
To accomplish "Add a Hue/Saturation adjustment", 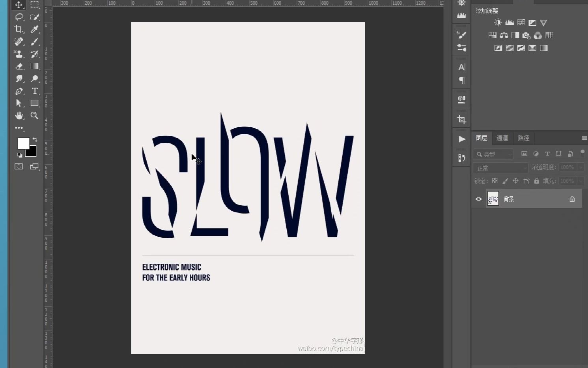I will [x=493, y=35].
